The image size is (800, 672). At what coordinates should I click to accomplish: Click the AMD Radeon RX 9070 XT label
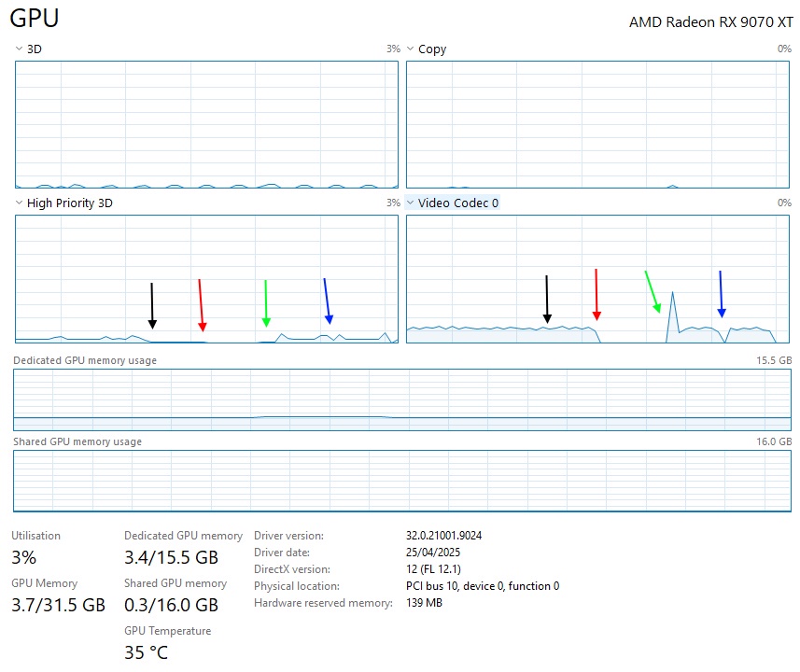pos(710,21)
